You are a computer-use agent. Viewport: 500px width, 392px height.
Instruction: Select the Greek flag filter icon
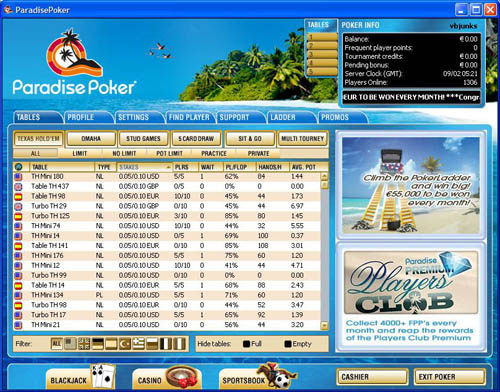[138, 344]
